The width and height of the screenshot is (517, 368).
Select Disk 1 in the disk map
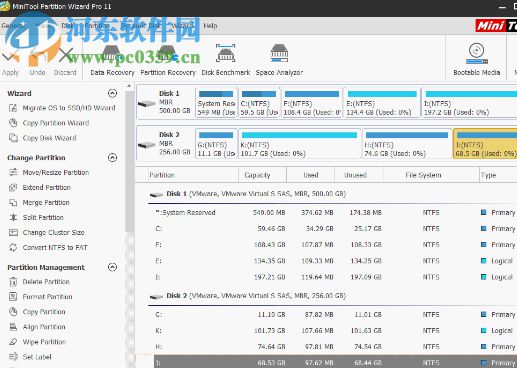pyautogui.click(x=165, y=102)
